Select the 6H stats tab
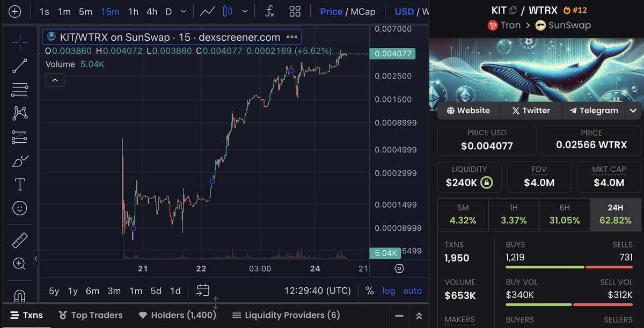644x328 pixels. point(565,215)
